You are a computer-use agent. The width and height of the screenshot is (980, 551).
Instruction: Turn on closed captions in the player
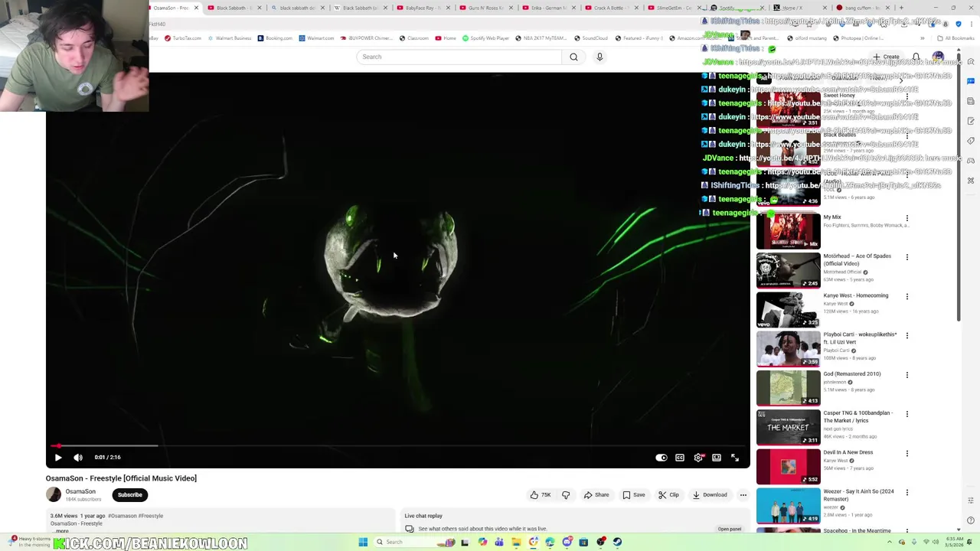(680, 458)
